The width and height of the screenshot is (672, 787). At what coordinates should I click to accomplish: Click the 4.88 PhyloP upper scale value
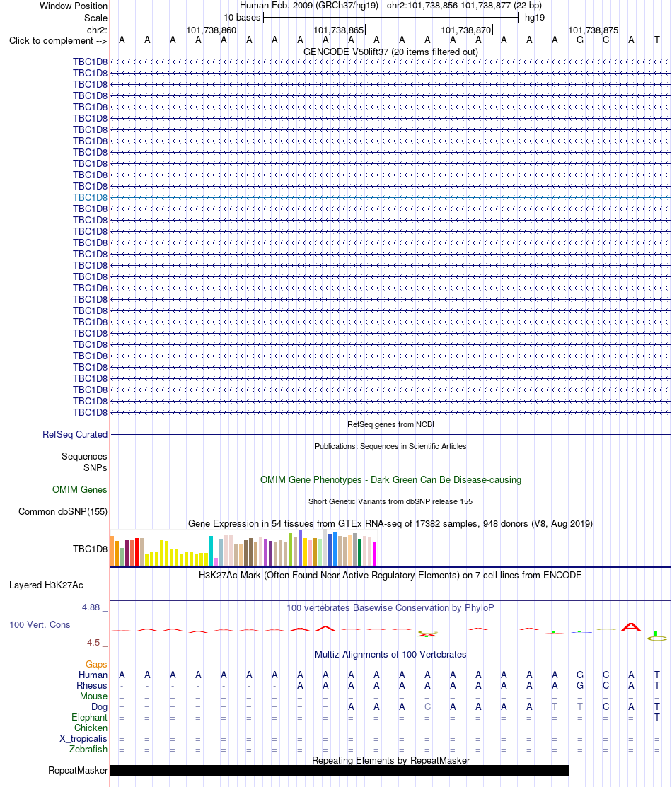tap(91, 607)
